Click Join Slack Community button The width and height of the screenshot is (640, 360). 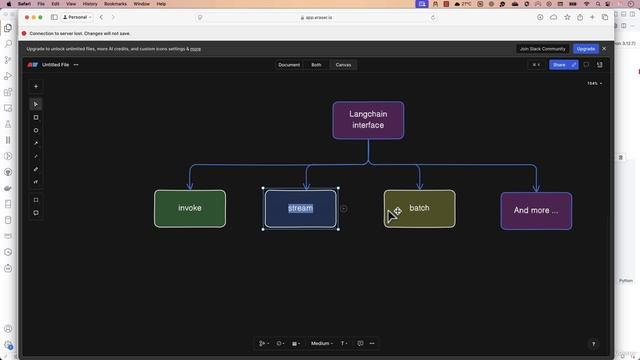click(x=542, y=49)
